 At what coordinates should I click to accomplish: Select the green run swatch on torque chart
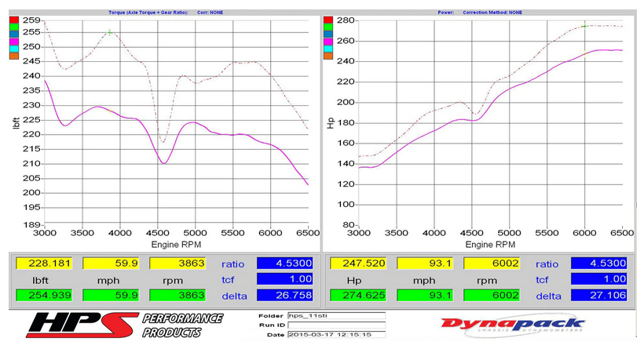(13, 28)
